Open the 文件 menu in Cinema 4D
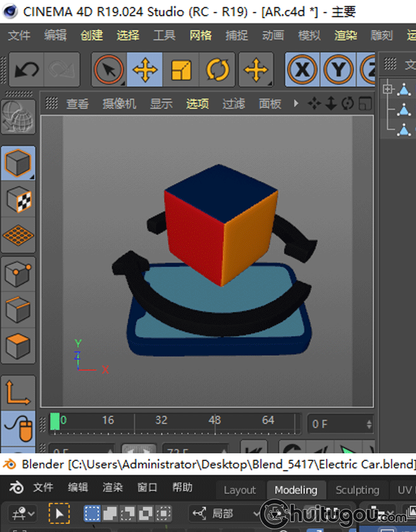 point(19,35)
